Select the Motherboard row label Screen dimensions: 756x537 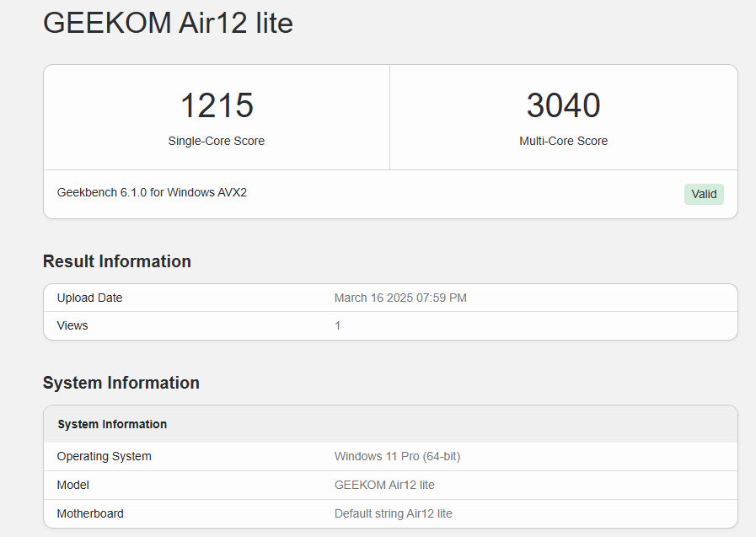tap(90, 513)
